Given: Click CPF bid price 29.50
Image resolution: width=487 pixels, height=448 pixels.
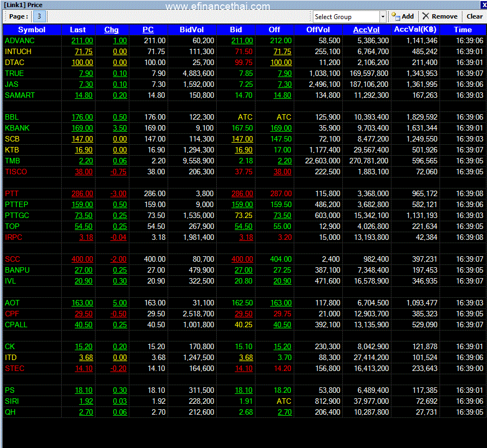Looking at the screenshot, I should 243,314.
